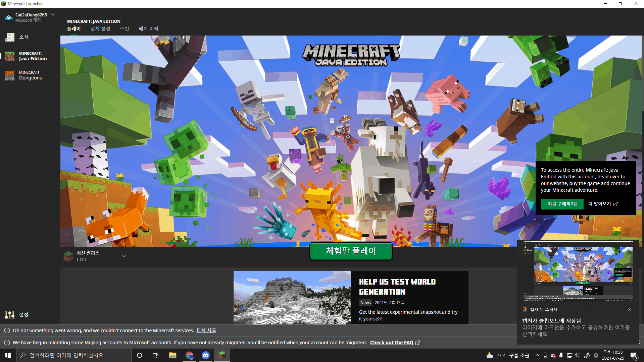Open the Check out the FAQ link
The image size is (644, 362).
pyautogui.click(x=392, y=343)
